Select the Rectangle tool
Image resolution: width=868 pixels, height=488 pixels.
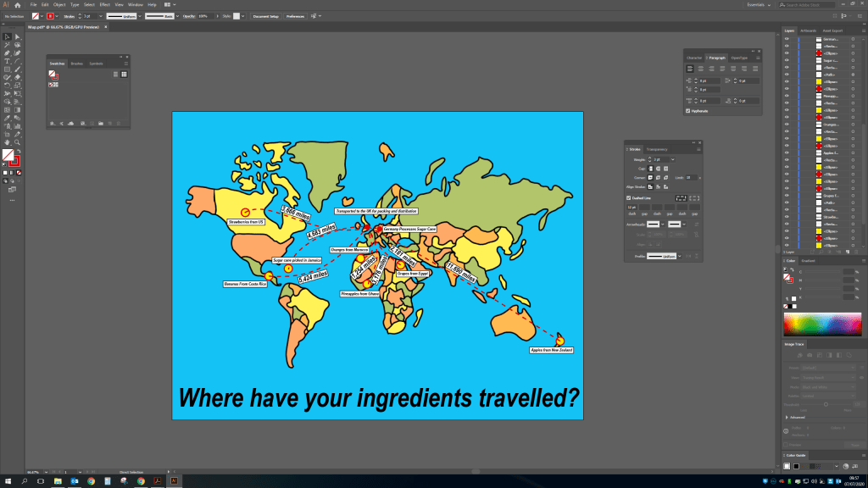(7, 69)
